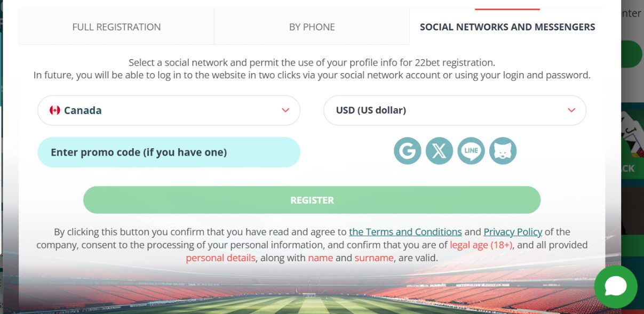Expand the country selector chevron

coord(285,110)
